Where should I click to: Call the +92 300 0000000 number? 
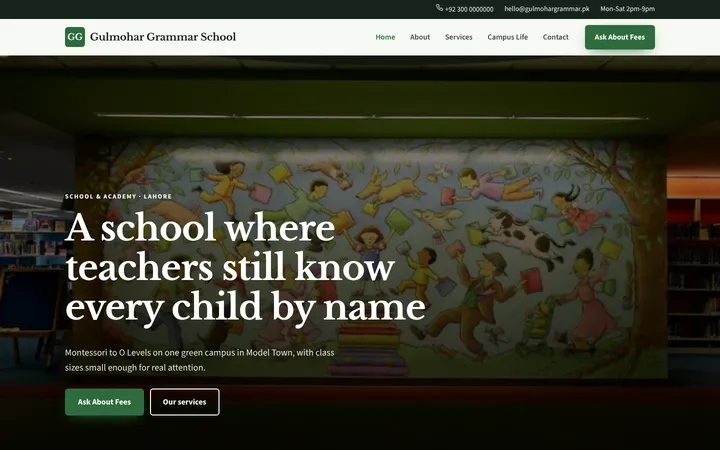click(x=469, y=9)
